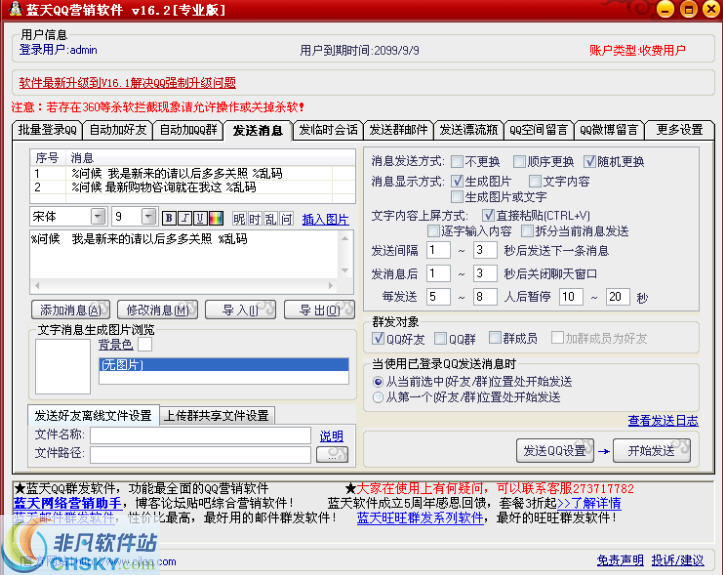Click 说明 link beside file name
The image size is (723, 575).
332,436
